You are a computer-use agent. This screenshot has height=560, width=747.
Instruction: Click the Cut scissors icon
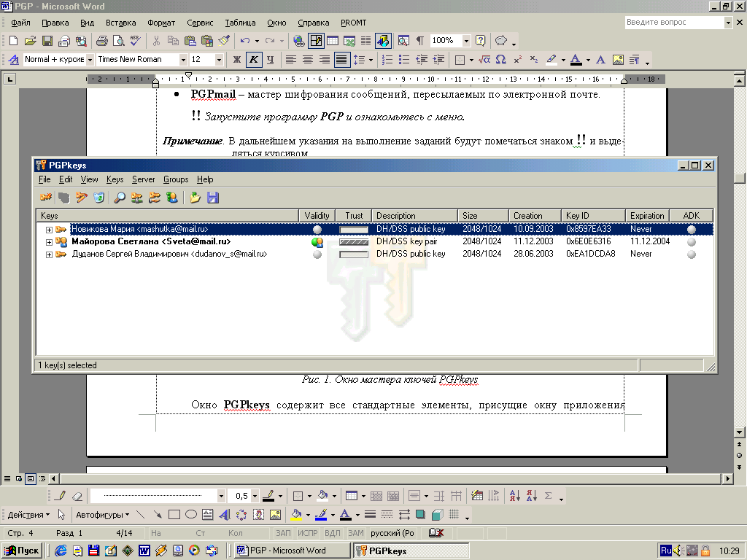(156, 41)
